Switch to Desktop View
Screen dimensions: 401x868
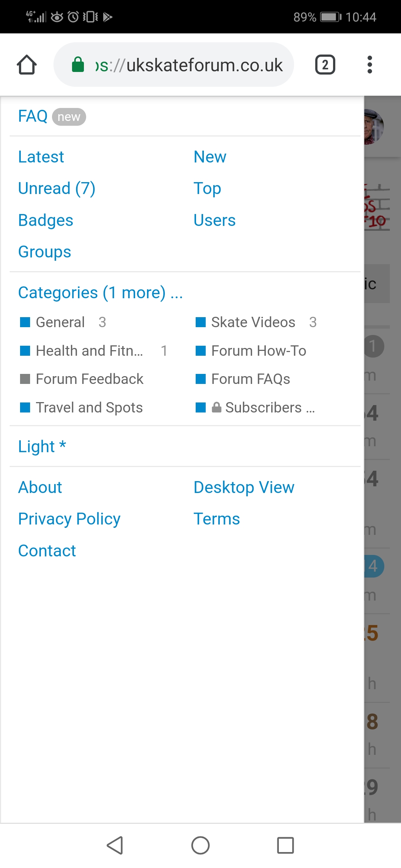[244, 487]
